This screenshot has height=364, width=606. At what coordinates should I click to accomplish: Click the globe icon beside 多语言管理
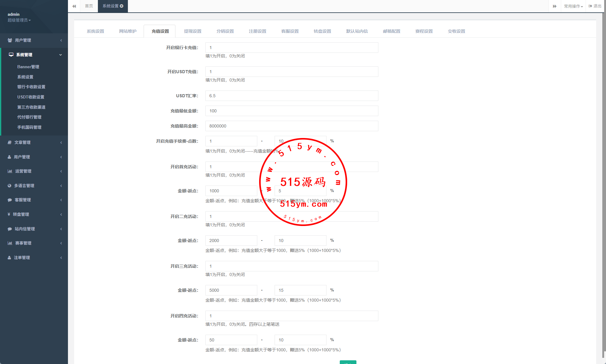[10, 186]
